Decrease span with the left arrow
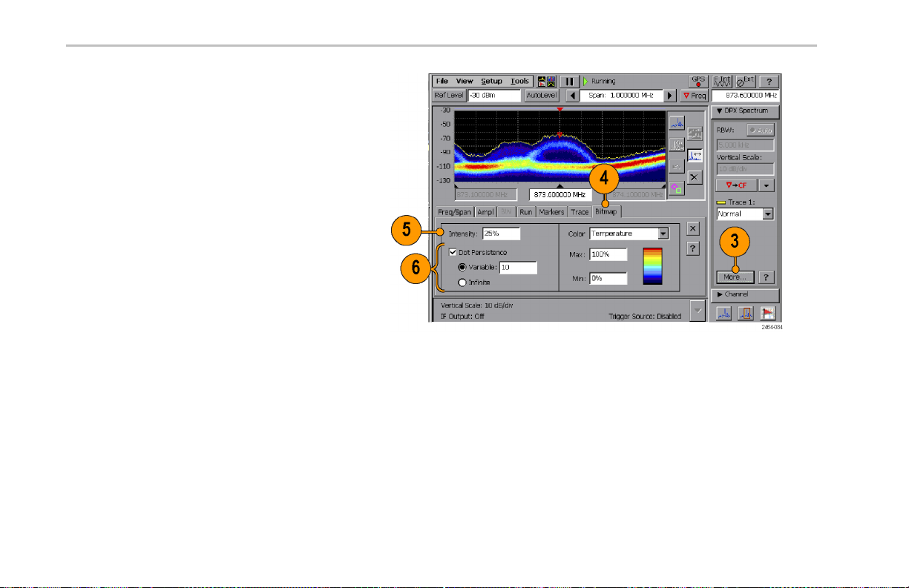Viewport: 909px width, 588px height. (572, 96)
